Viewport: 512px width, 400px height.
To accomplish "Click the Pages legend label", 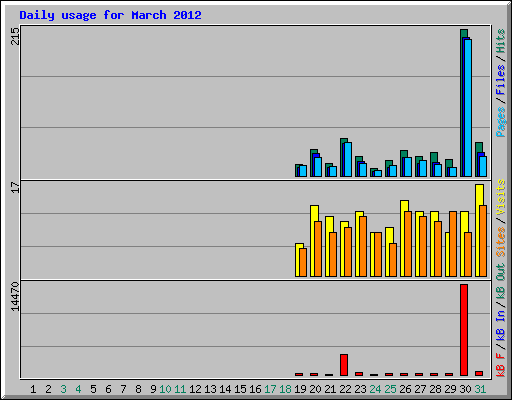I will click(500, 122).
